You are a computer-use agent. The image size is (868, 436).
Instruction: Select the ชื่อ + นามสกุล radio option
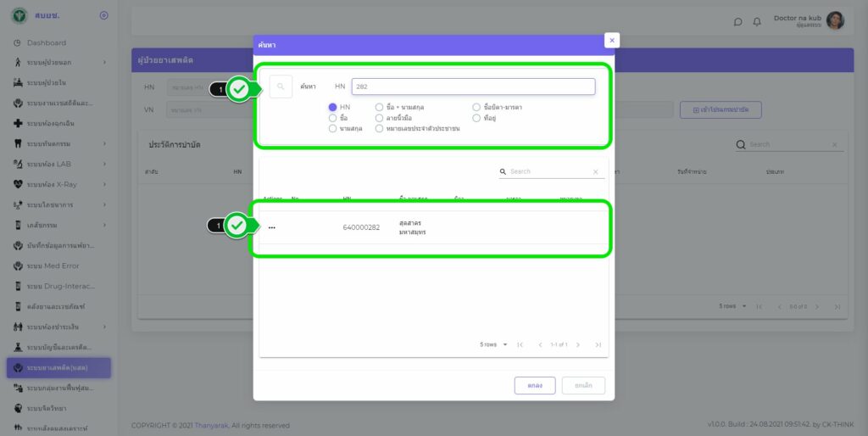tap(380, 108)
